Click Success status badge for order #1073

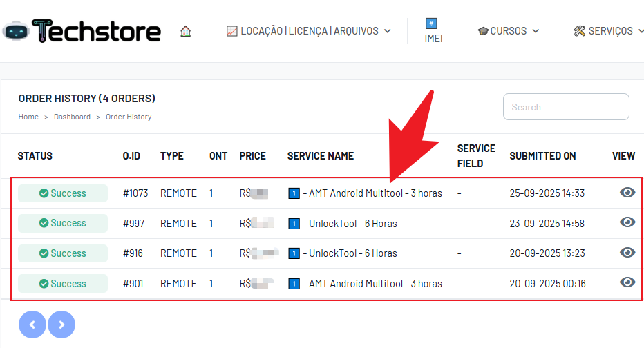[63, 193]
